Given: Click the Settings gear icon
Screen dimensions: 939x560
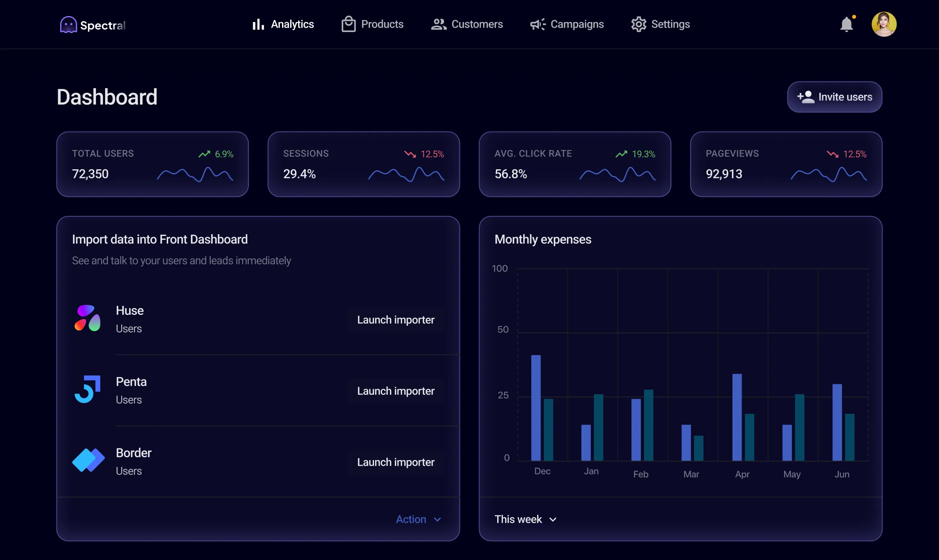Looking at the screenshot, I should point(638,24).
